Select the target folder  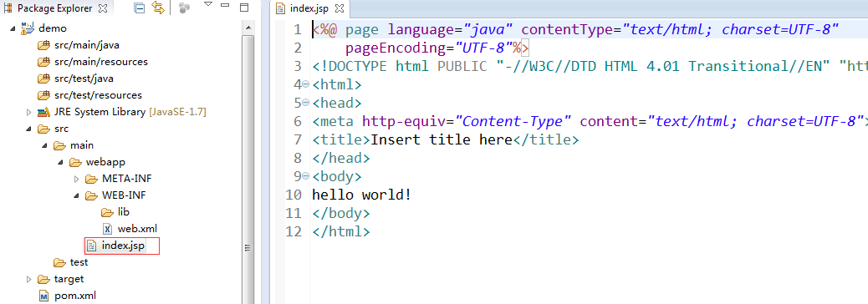click(x=69, y=279)
